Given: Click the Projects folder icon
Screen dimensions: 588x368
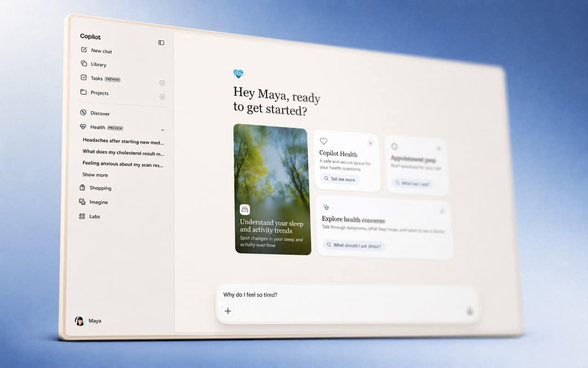Looking at the screenshot, I should [83, 92].
